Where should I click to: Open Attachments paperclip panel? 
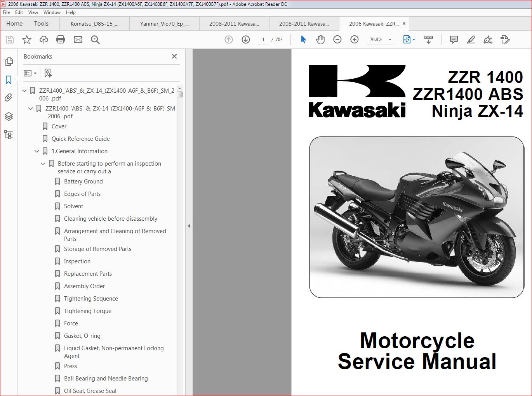coord(9,98)
